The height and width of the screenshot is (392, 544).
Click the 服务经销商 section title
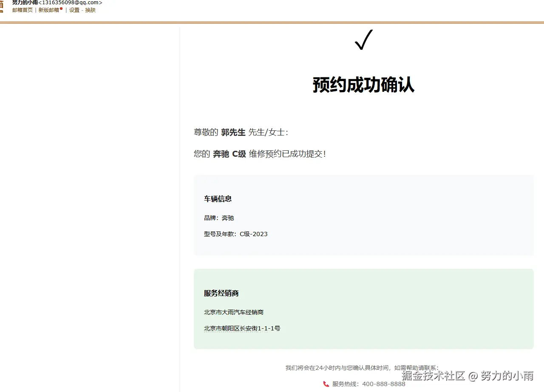click(x=221, y=293)
